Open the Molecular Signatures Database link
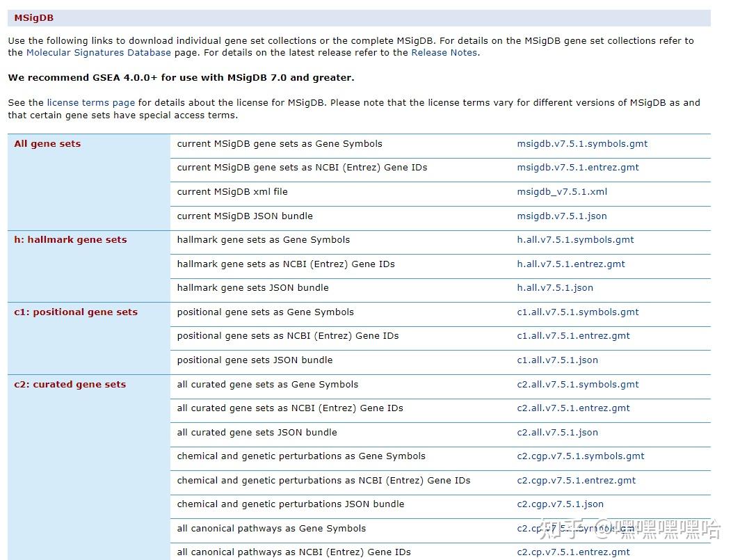The height and width of the screenshot is (560, 740). click(x=99, y=52)
